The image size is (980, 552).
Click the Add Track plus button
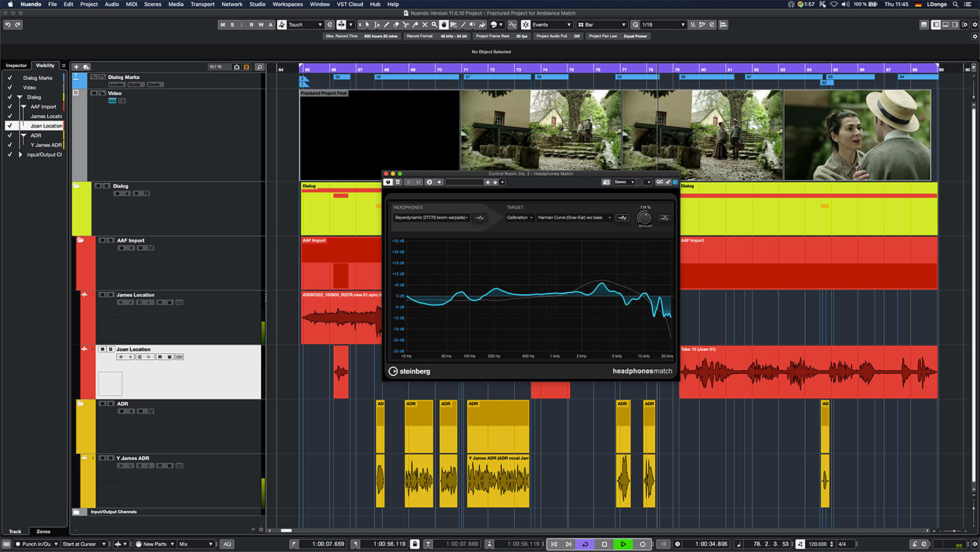pos(76,67)
